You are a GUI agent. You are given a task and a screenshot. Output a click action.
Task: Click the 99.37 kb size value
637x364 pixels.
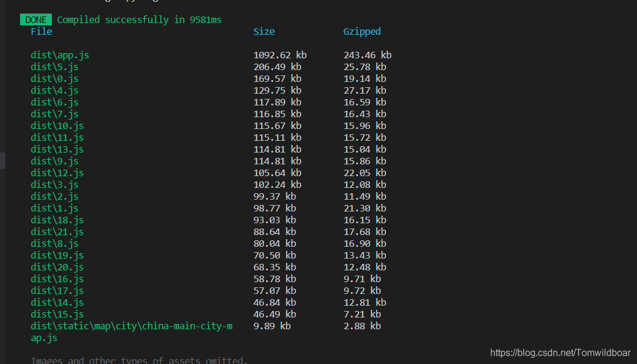[275, 196]
